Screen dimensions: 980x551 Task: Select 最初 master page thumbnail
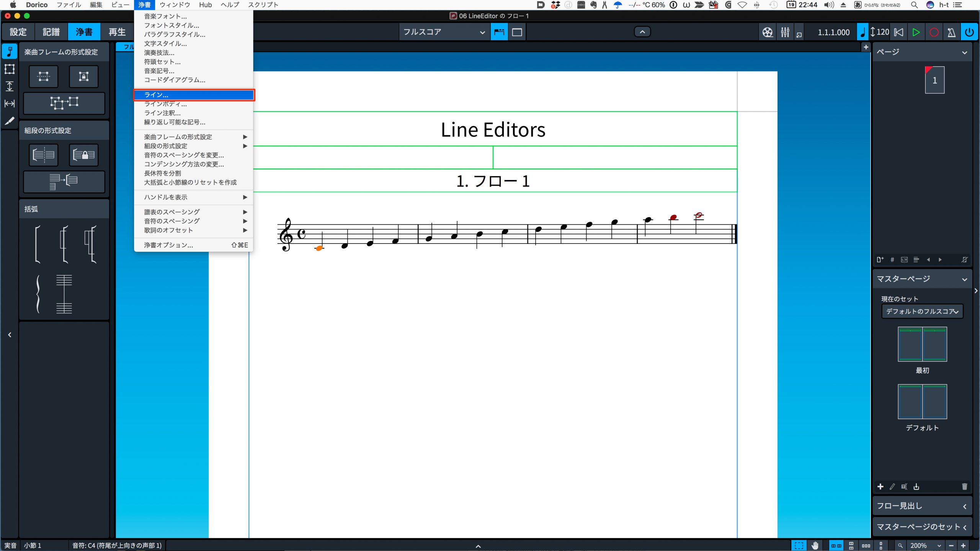point(922,344)
